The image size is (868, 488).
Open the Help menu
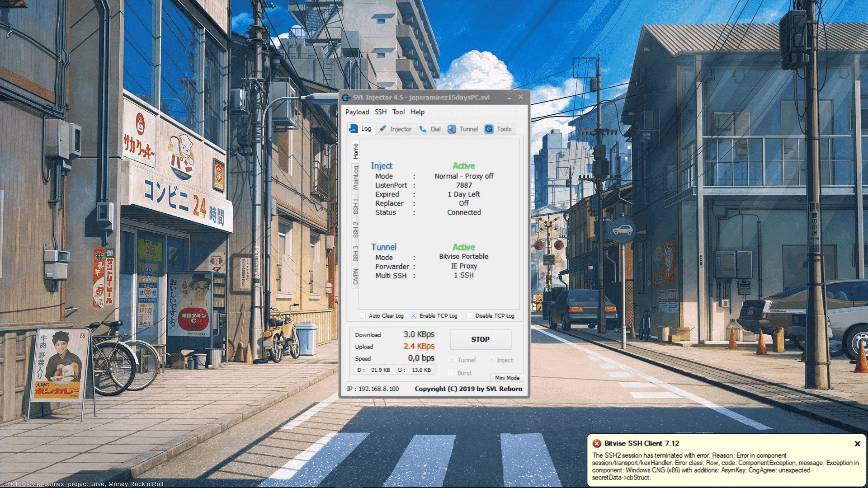(x=417, y=112)
